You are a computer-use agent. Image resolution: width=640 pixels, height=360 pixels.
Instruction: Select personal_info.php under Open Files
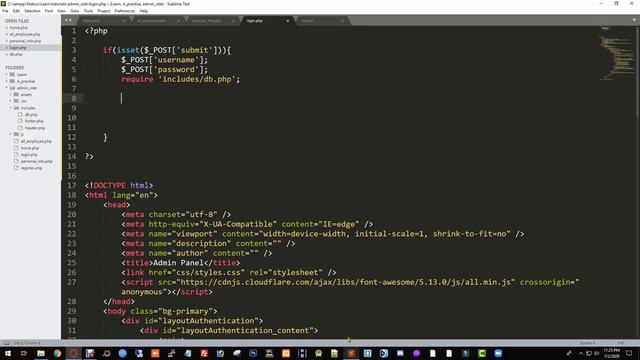tap(25, 41)
